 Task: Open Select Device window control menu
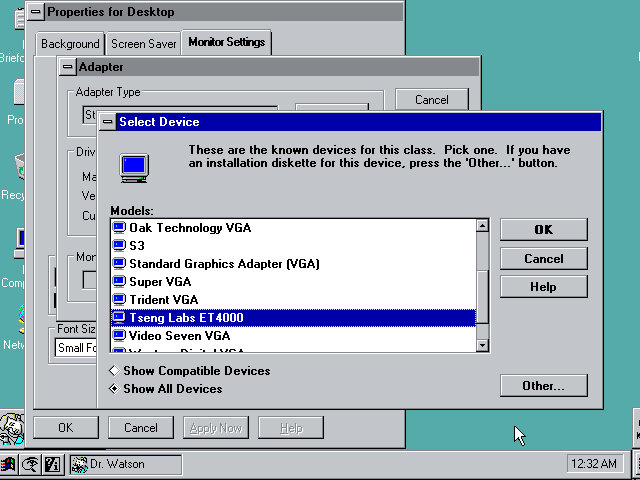point(107,122)
